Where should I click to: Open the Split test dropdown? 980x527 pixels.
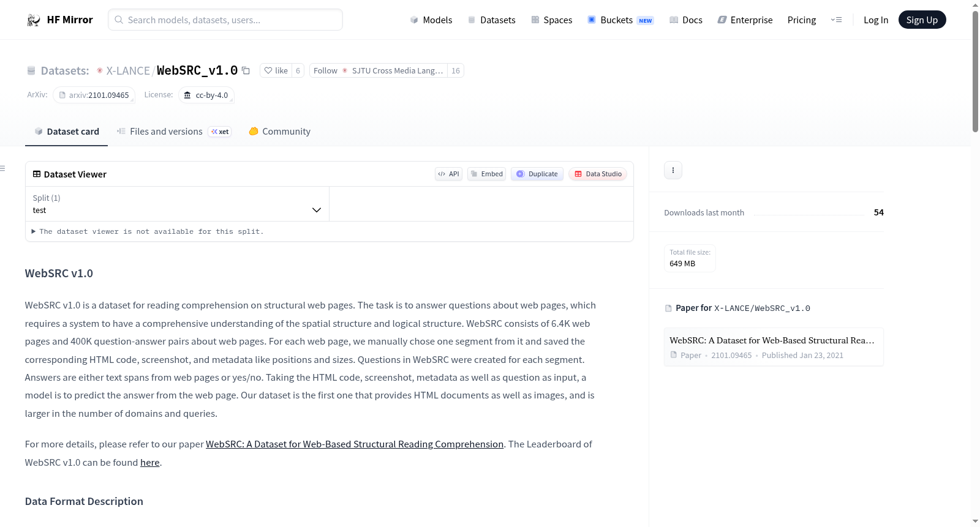[x=177, y=204]
